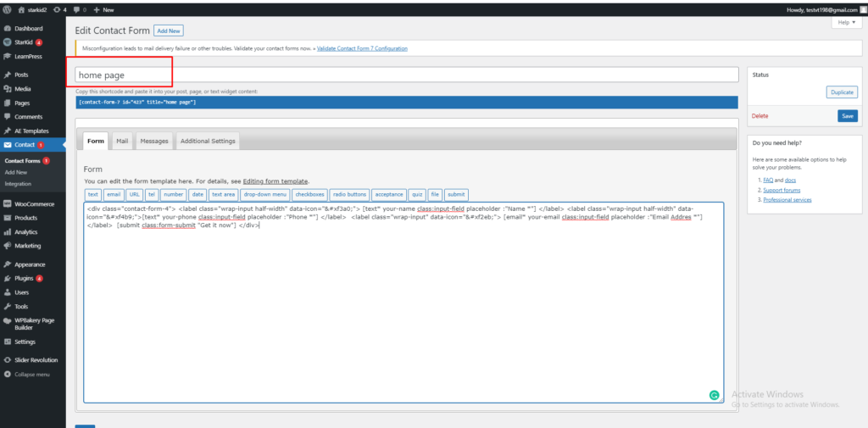Insert a quiz form tag
The width and height of the screenshot is (868, 428).
click(x=417, y=194)
